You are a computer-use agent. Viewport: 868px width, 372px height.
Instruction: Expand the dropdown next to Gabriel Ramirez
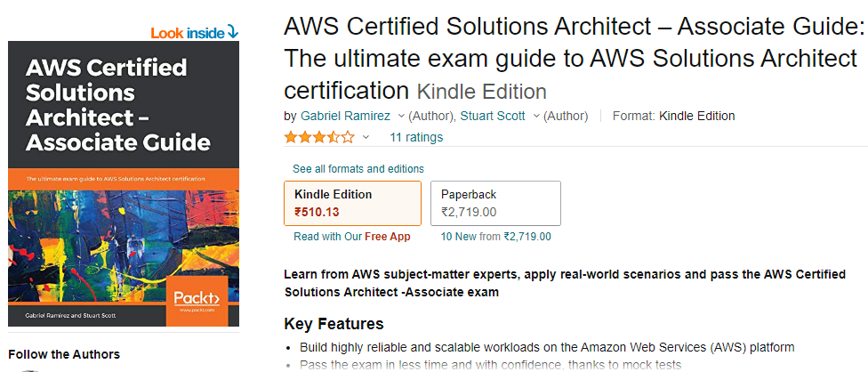401,116
